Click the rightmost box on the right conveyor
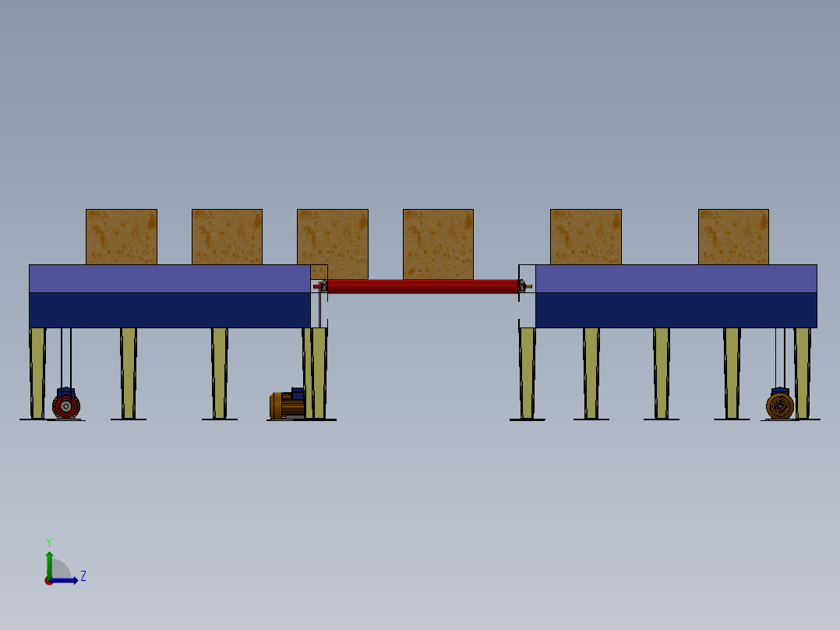Screen dimensions: 840x630 [x=732, y=238]
